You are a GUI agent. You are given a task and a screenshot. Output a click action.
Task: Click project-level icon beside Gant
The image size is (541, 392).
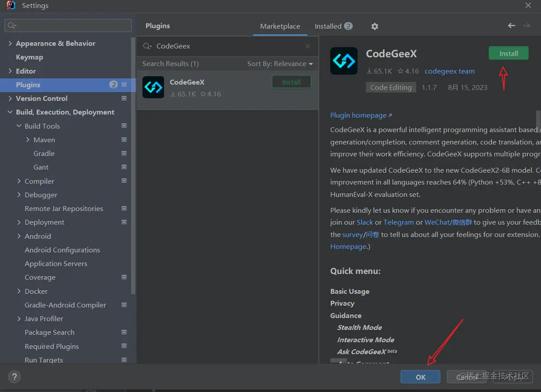(x=124, y=167)
